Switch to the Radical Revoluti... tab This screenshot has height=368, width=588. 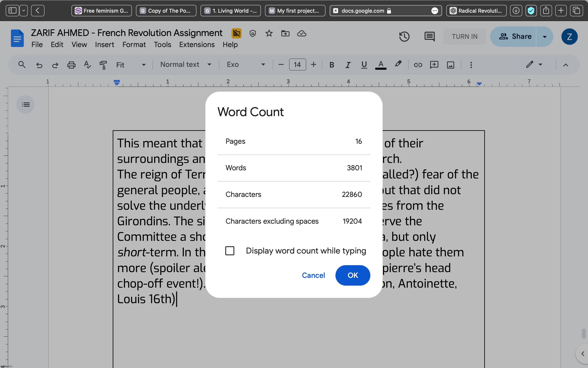coord(476,11)
